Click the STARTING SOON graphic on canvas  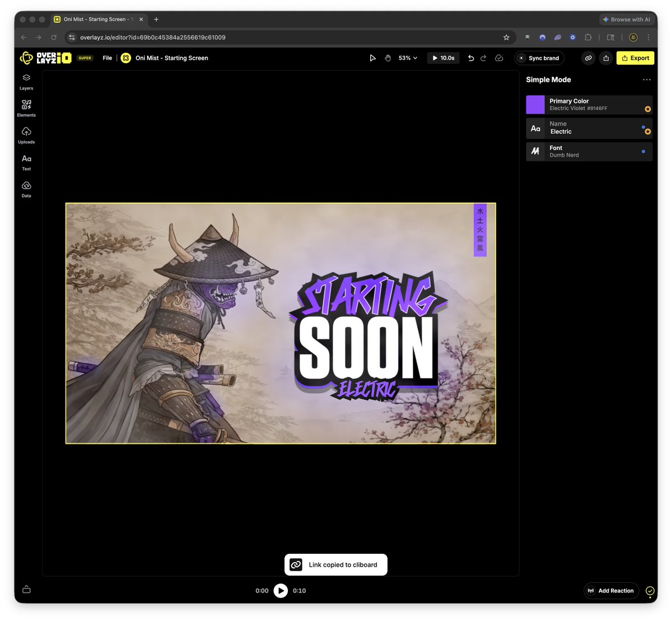368,336
